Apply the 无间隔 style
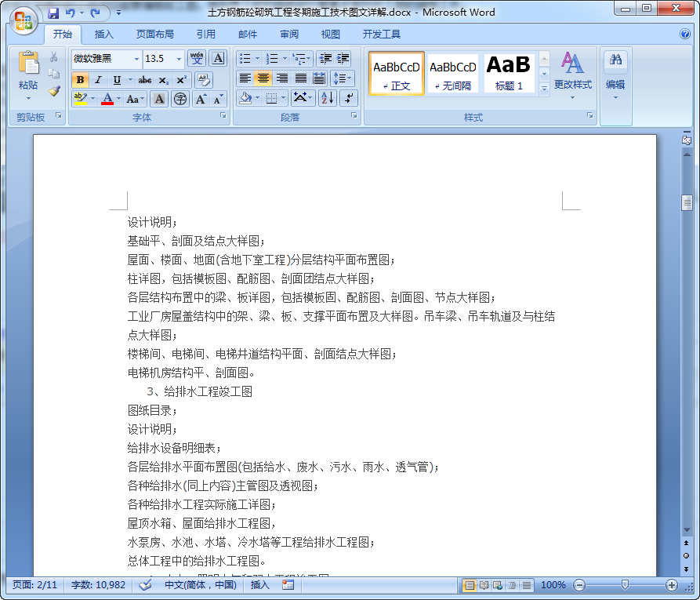 (x=452, y=73)
